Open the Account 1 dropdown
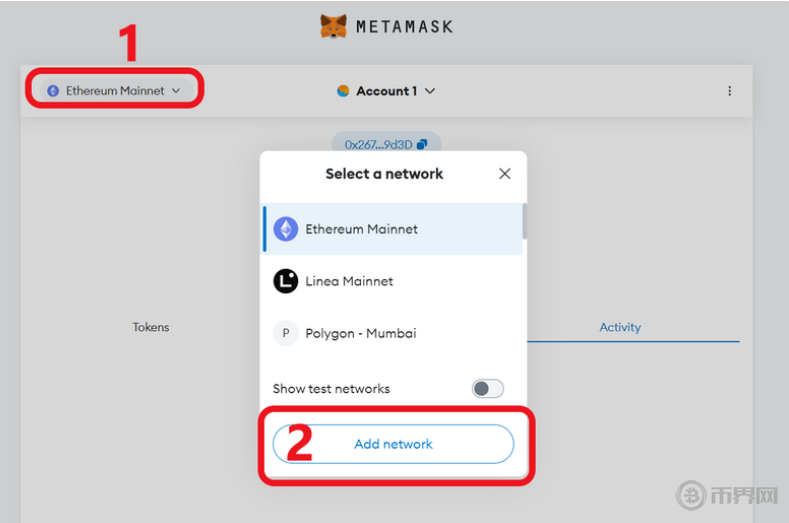The height and width of the screenshot is (523, 789). [x=386, y=91]
